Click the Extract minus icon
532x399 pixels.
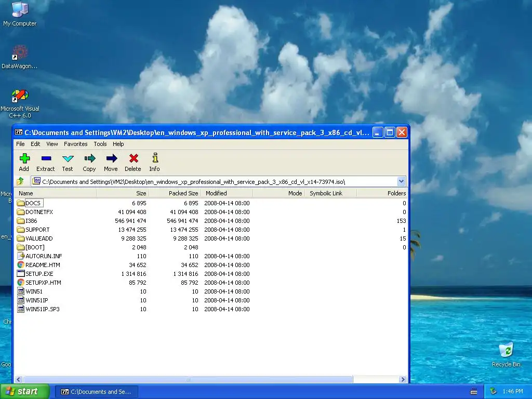tap(46, 158)
